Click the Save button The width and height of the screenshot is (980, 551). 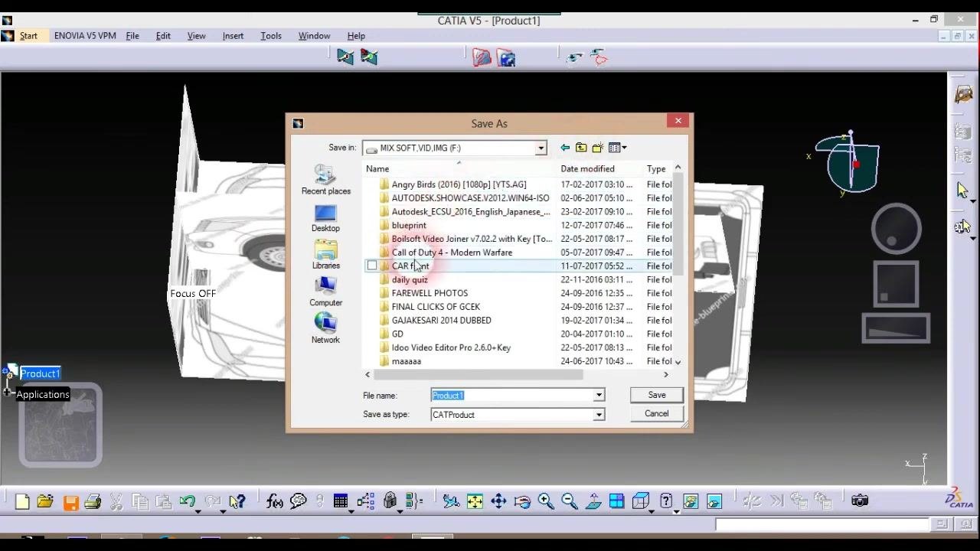coord(657,395)
